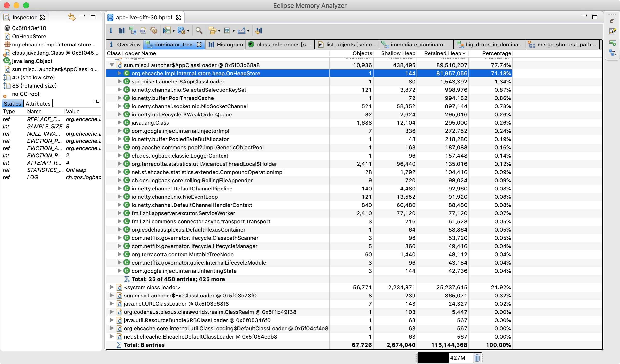Click Total: 25 of 450 entries row
This screenshot has width=620, height=364.
pyautogui.click(x=178, y=279)
